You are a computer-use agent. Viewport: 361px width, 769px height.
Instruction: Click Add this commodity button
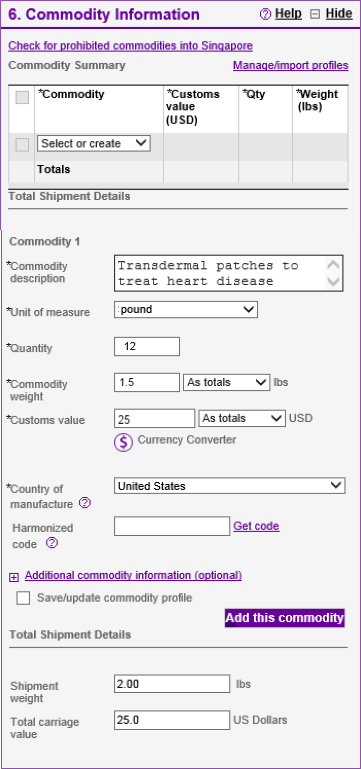[285, 618]
